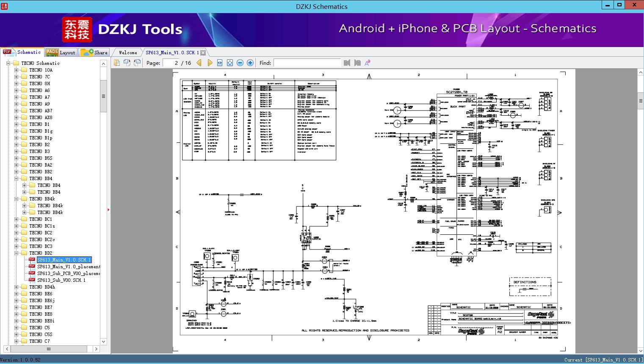Click the fit-to-page icon
This screenshot has width=644, height=364.
click(x=230, y=63)
